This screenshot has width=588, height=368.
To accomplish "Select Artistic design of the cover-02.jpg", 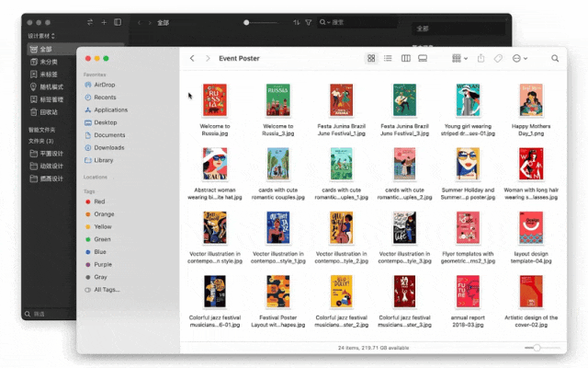I will 531,292.
